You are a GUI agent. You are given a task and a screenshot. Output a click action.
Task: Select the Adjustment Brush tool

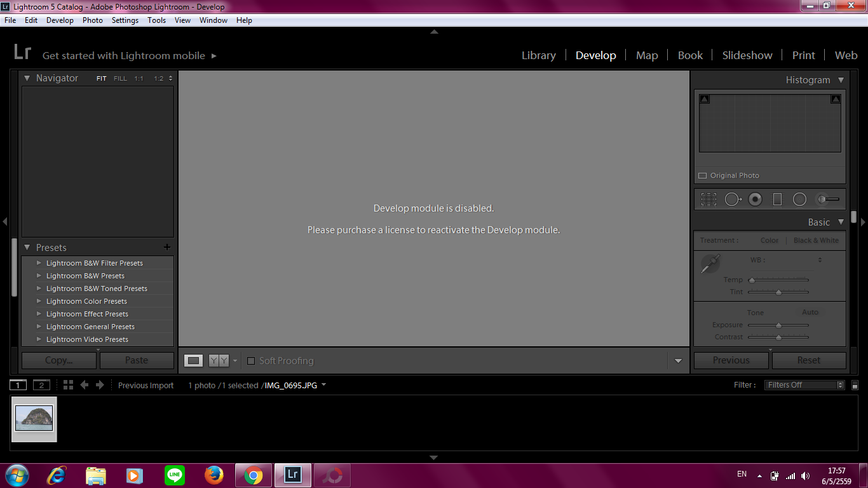(x=828, y=200)
